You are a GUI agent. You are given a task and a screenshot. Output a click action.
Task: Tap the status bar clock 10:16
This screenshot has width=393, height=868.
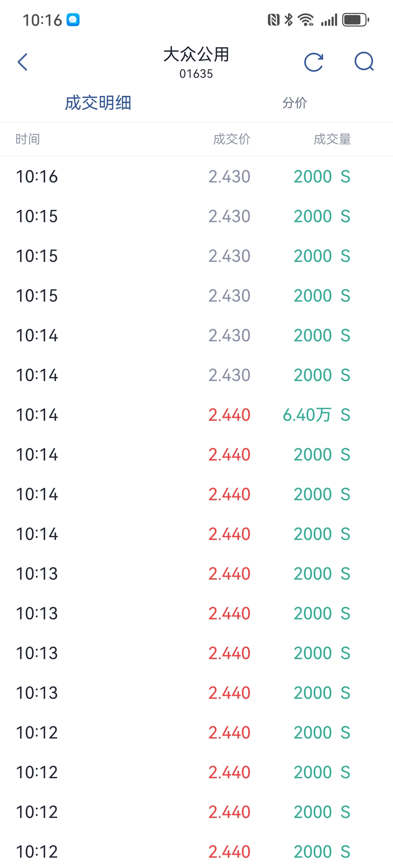click(42, 20)
